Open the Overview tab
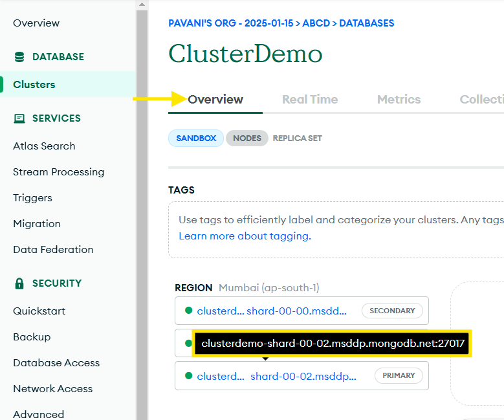The height and width of the screenshot is (420, 504). (x=215, y=100)
